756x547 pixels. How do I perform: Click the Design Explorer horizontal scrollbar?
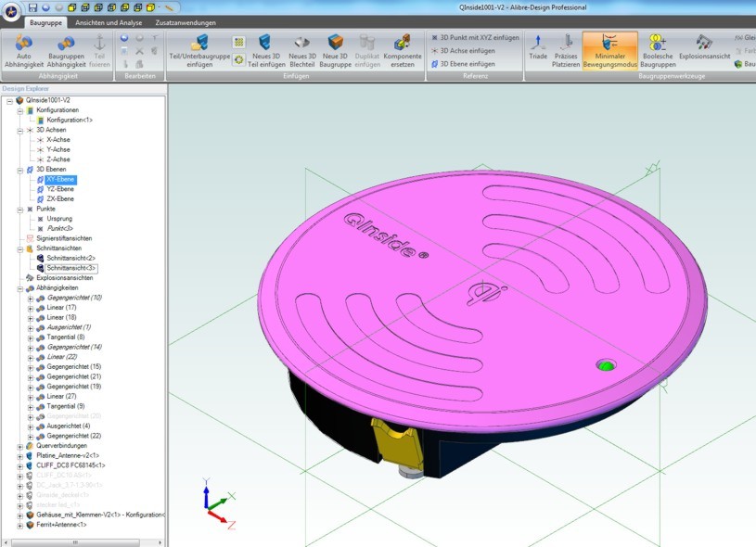(75, 542)
